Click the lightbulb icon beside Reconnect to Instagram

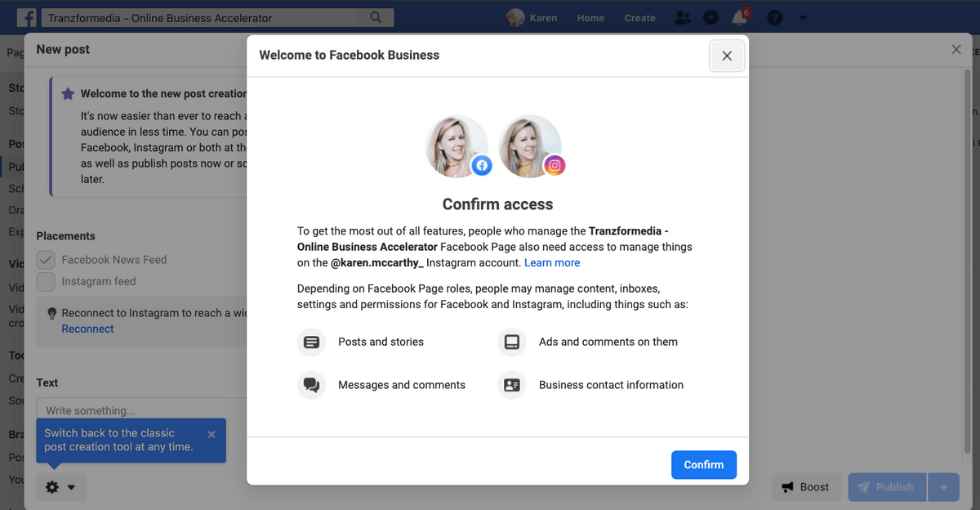52,313
